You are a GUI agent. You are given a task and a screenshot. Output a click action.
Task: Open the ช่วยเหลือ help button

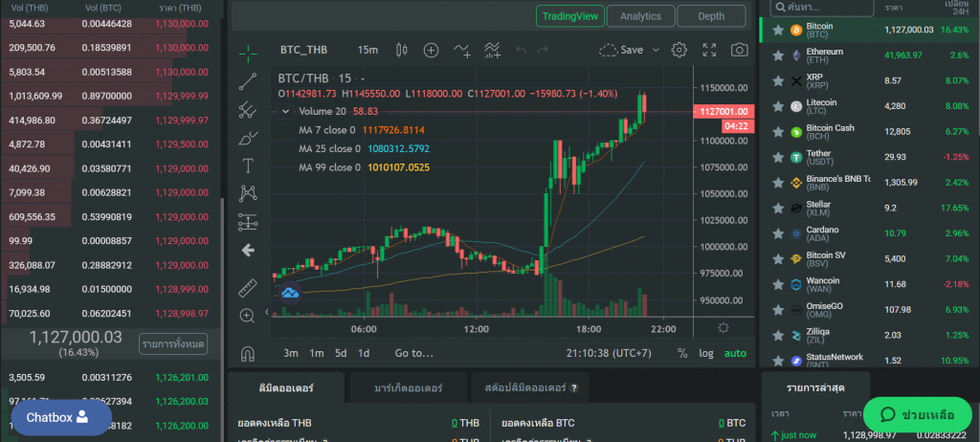click(918, 415)
